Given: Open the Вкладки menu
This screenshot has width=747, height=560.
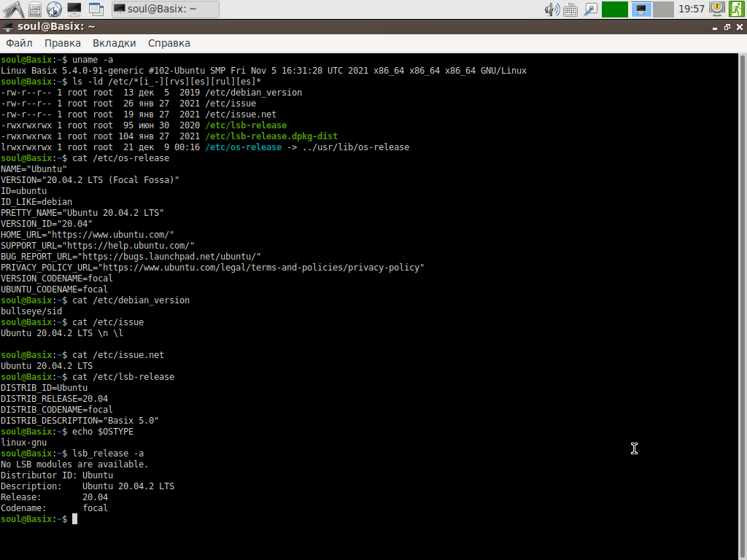Looking at the screenshot, I should (x=115, y=43).
